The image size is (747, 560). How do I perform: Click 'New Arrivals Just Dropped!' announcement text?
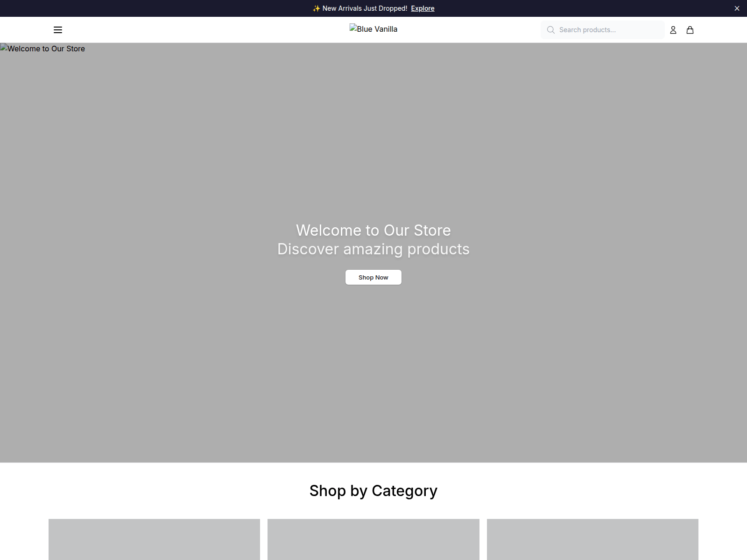point(365,8)
